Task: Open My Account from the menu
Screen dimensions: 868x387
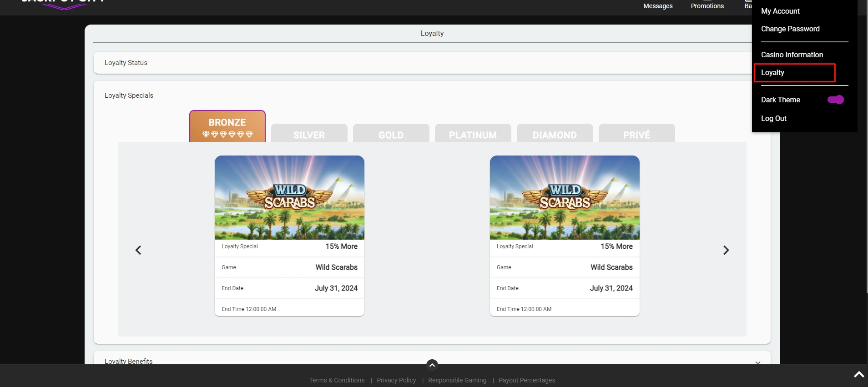Action: pos(780,11)
